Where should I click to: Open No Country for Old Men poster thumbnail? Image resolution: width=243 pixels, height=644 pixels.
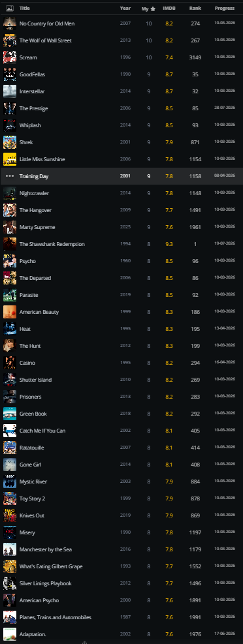coord(9,24)
